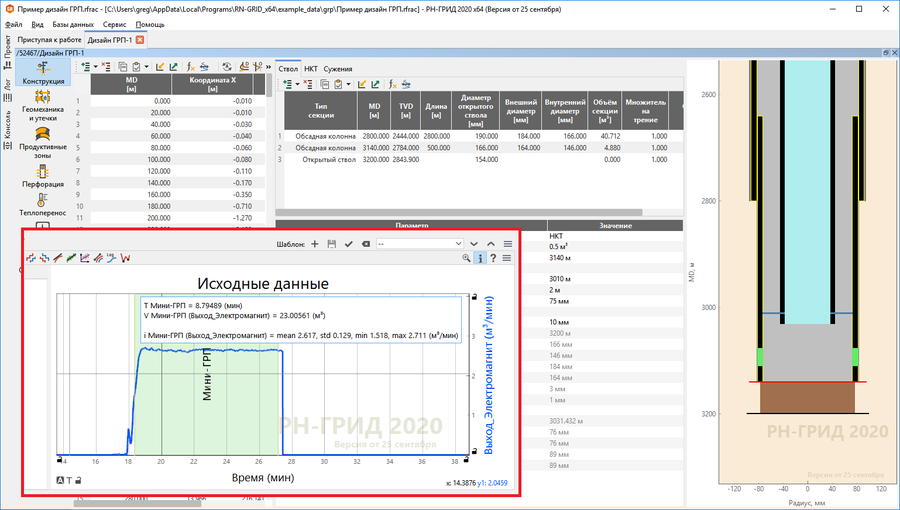This screenshot has width=900, height=510.
Task: Click apply template checkmark icon
Action: point(348,244)
